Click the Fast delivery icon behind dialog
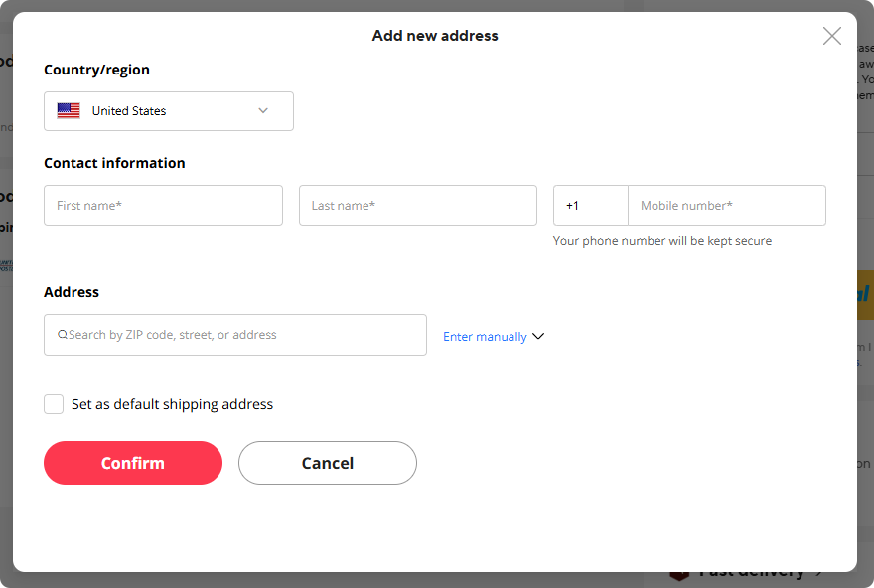Viewport: 874px width, 588px height. (679, 574)
